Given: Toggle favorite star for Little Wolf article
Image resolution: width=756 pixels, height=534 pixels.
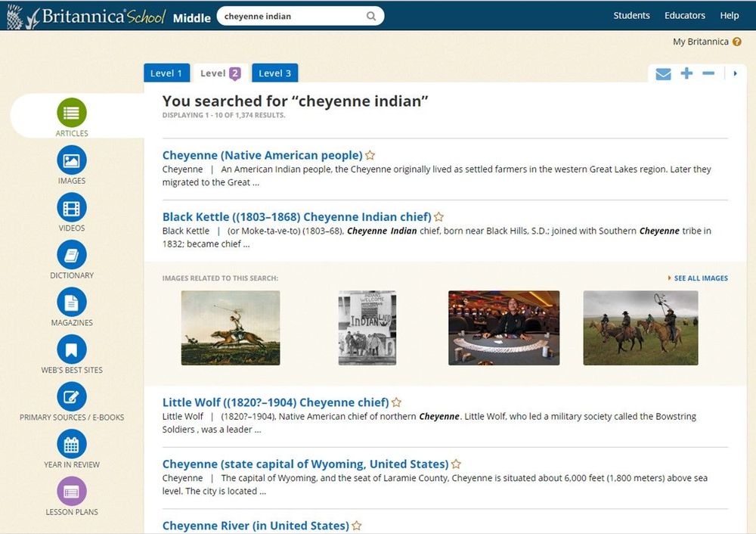Looking at the screenshot, I should [x=397, y=403].
